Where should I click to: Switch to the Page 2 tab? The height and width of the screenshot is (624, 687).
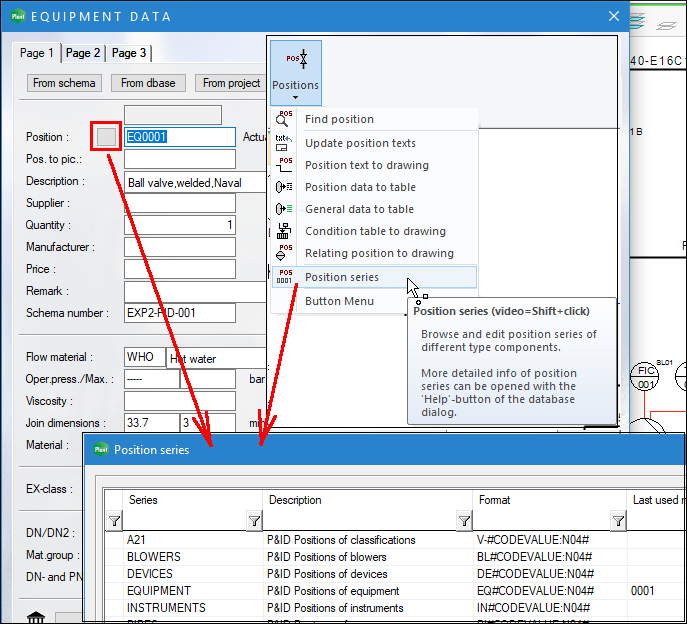[83, 53]
